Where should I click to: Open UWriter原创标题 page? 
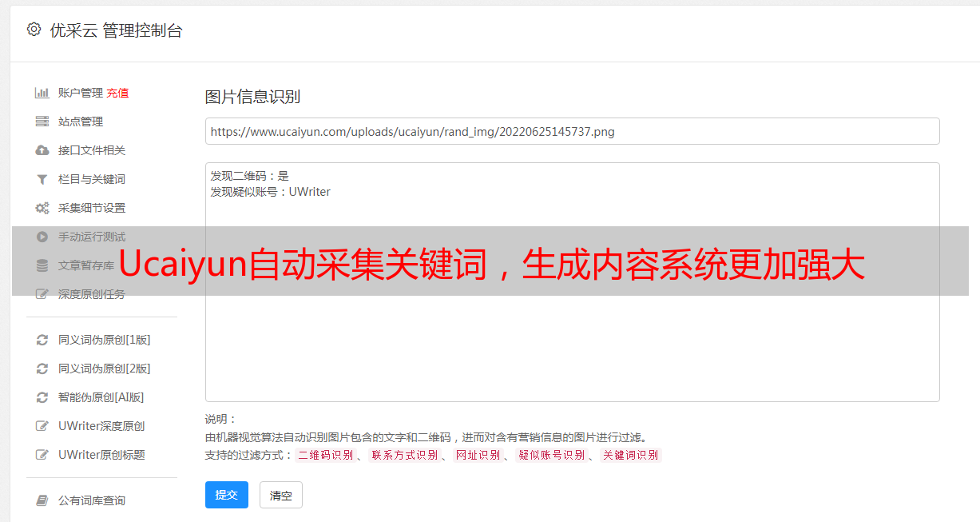[x=101, y=455]
